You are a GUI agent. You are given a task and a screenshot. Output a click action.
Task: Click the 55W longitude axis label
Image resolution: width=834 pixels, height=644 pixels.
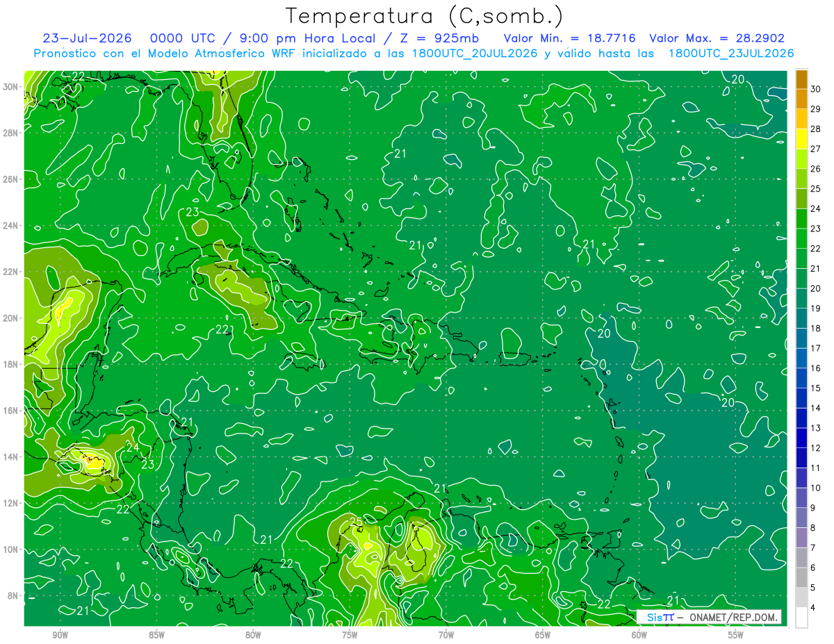click(x=736, y=634)
